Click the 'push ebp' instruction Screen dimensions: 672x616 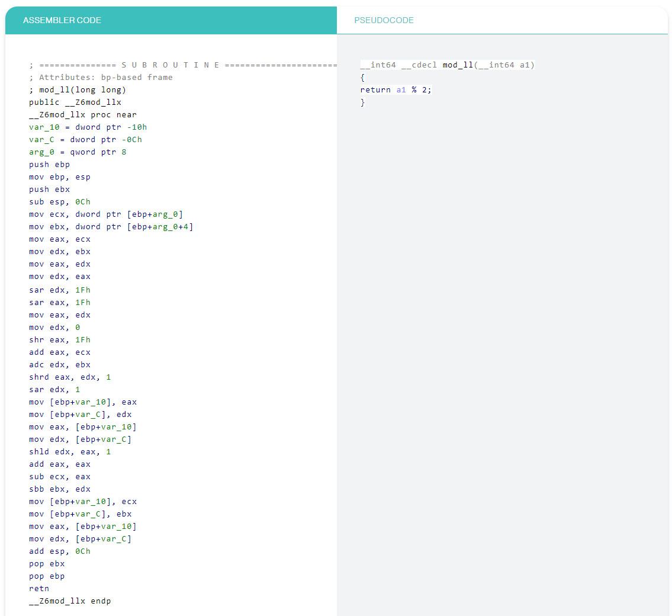pyautogui.click(x=49, y=165)
